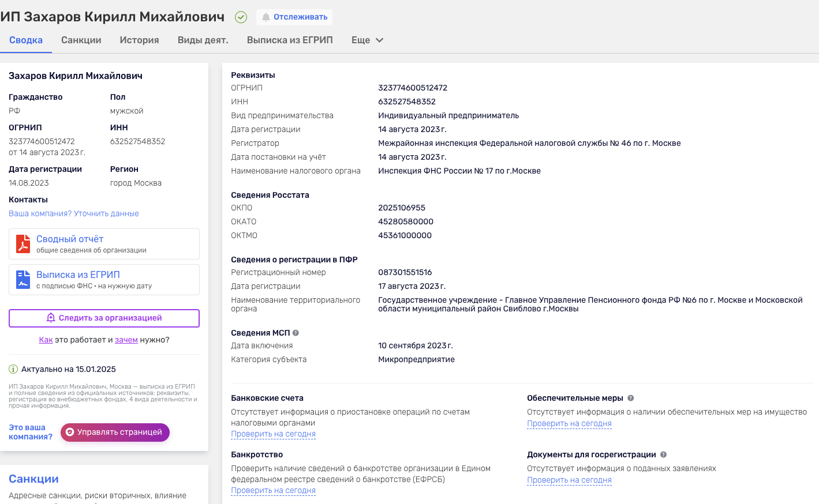Click the Микропредприятие category value
The height and width of the screenshot is (504, 819).
417,359
